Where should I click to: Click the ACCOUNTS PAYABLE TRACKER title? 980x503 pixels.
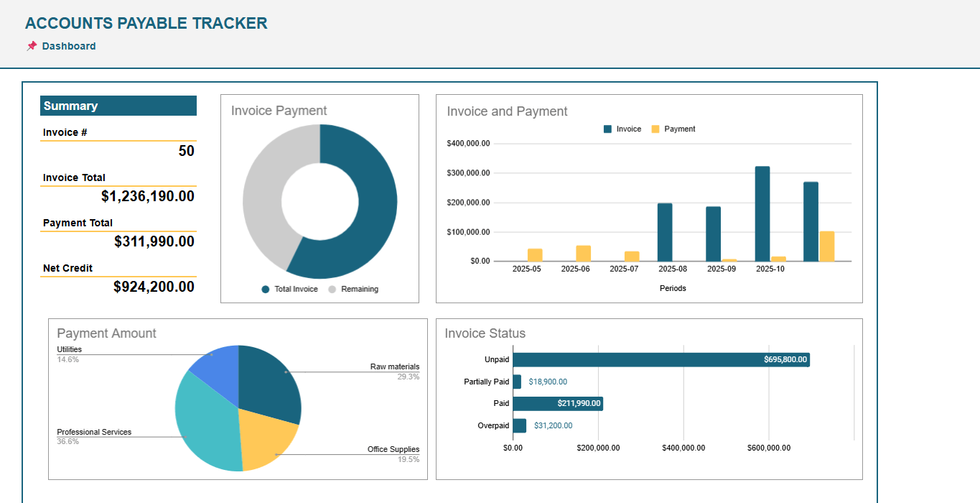[146, 23]
